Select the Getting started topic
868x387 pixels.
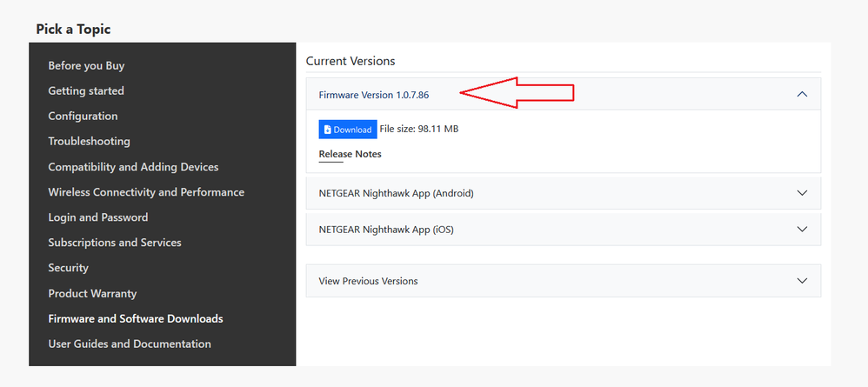tap(86, 90)
